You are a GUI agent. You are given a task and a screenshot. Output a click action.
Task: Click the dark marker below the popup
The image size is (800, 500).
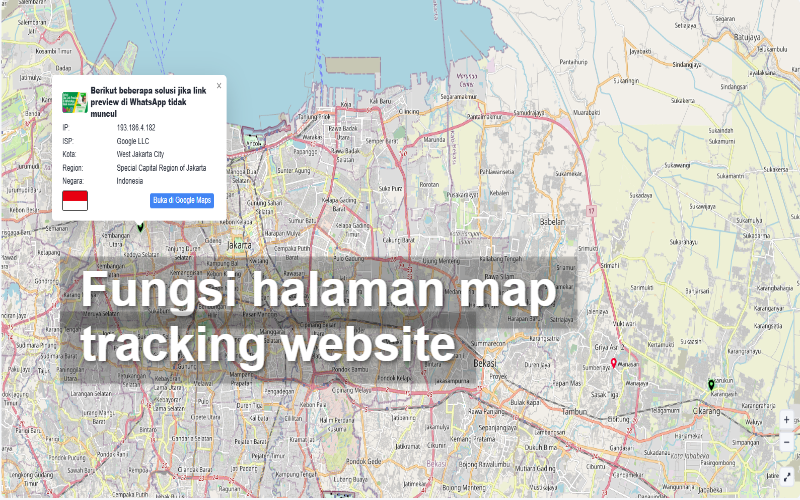141,227
